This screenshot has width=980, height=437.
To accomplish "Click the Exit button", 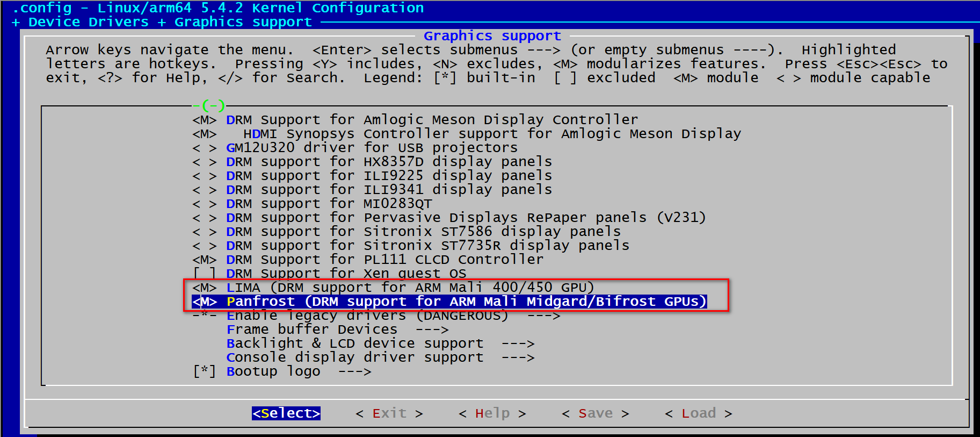I will coord(389,413).
